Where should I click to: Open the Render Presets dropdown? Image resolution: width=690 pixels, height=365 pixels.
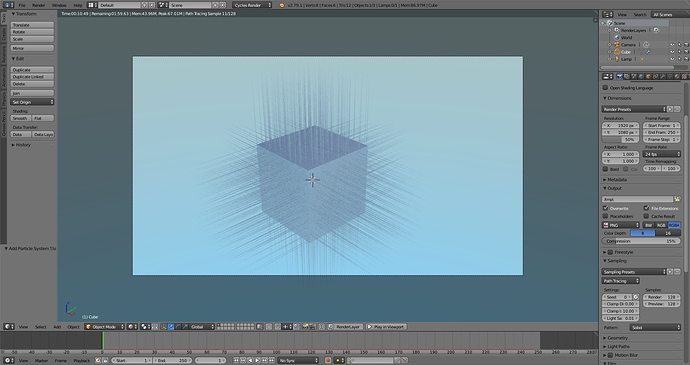tap(634, 109)
